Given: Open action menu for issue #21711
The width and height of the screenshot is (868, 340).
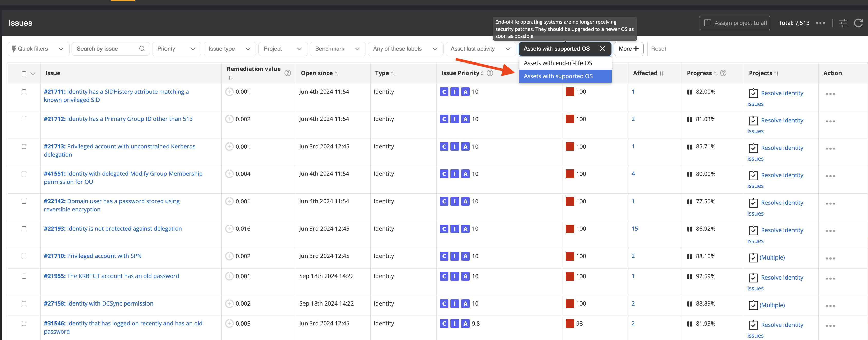Looking at the screenshot, I should click(830, 94).
